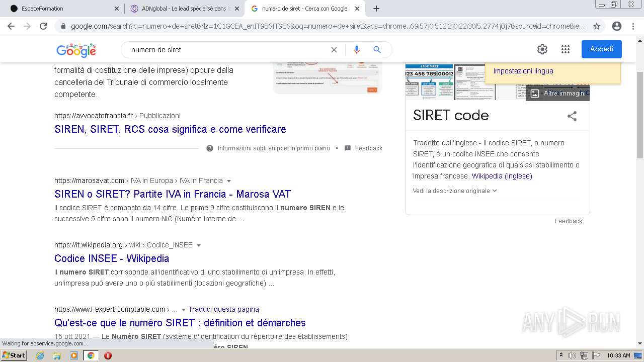
Task: Open a new browser tab
Action: pyautogui.click(x=376, y=9)
